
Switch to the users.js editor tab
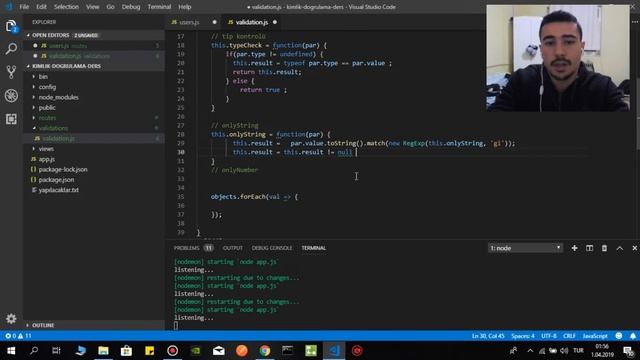(193, 22)
